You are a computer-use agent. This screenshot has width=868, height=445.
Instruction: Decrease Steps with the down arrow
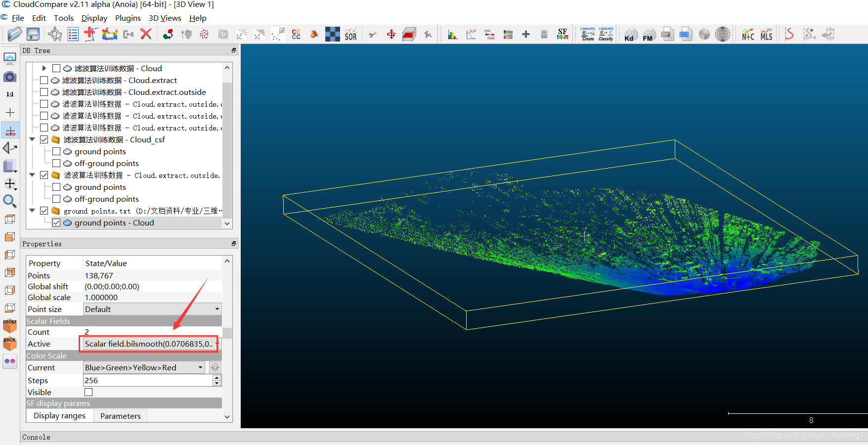(217, 383)
